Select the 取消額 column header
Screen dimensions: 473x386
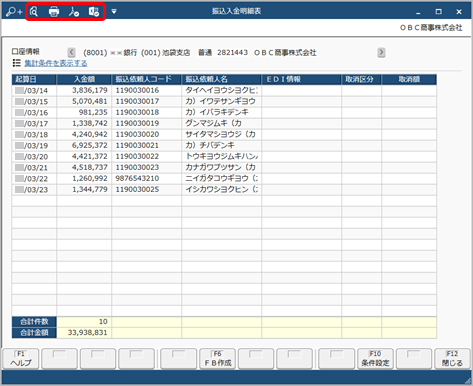coord(409,79)
